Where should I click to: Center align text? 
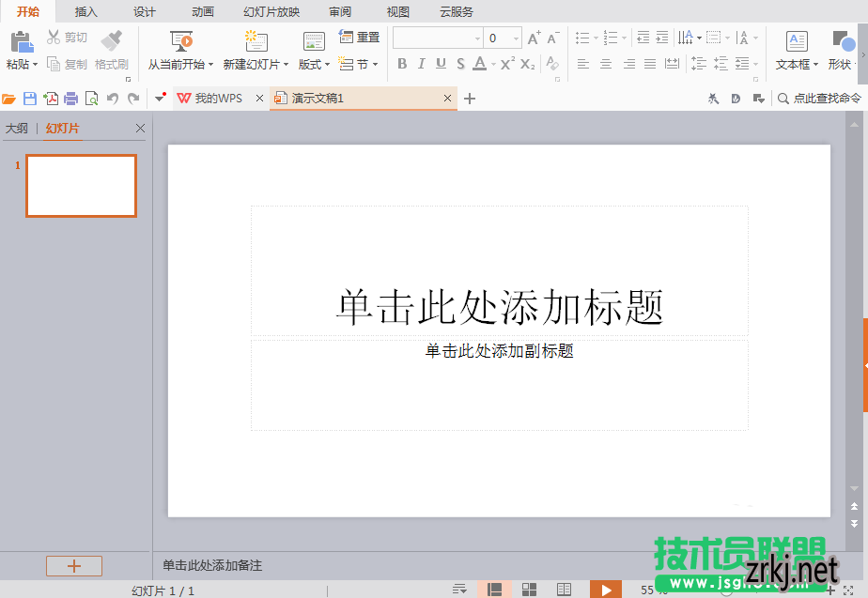point(606,64)
